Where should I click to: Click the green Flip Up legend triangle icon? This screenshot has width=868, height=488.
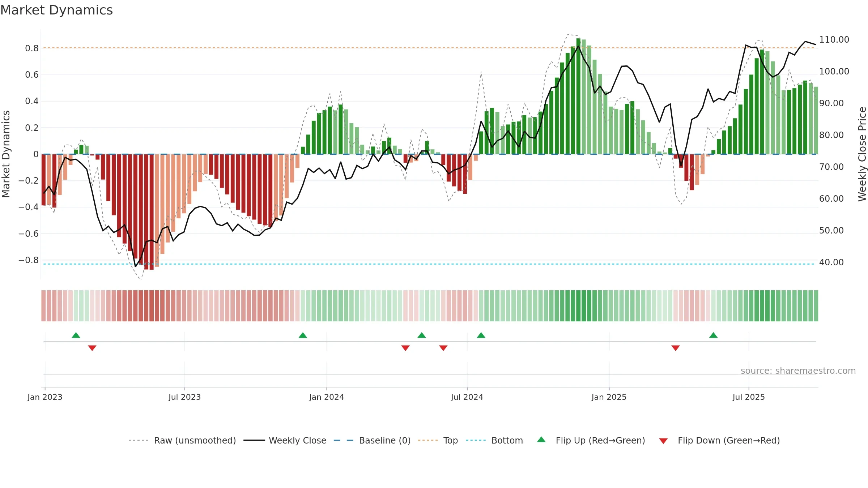(x=541, y=440)
